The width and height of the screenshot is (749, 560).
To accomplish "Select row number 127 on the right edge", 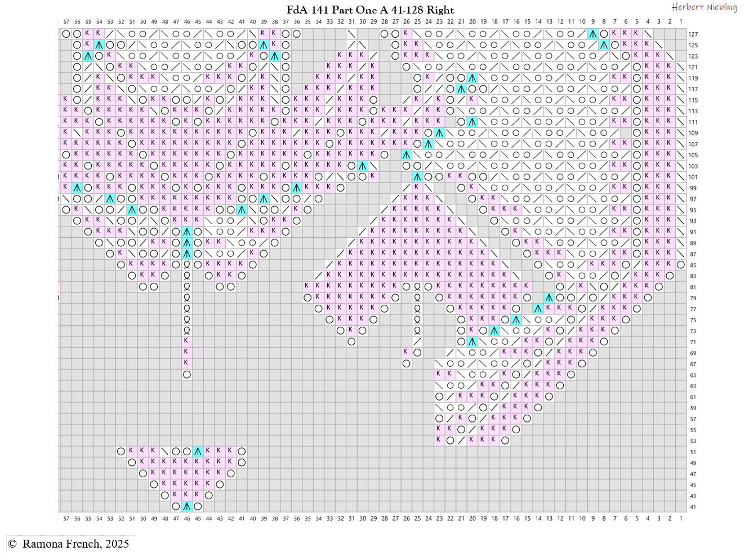I will pyautogui.click(x=693, y=34).
